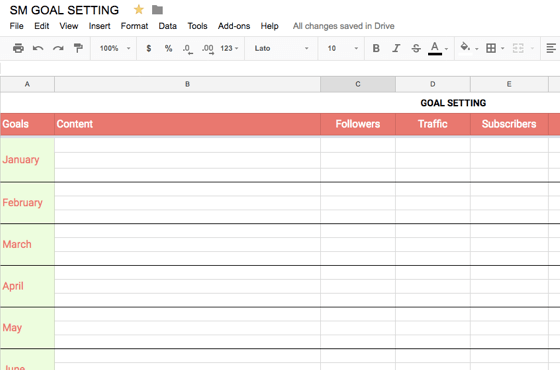Select the January cell
This screenshot has height=370, width=560.
(27, 160)
